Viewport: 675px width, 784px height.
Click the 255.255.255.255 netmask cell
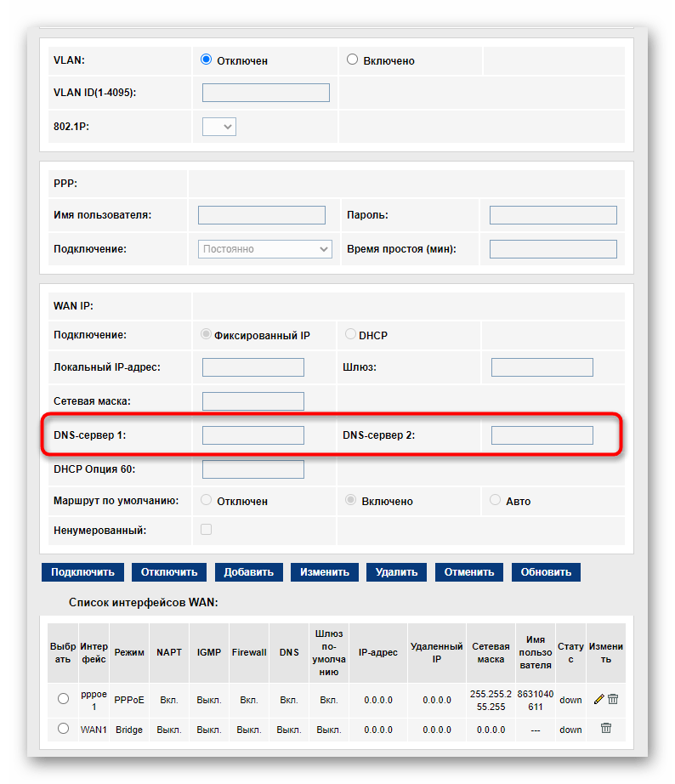(491, 700)
